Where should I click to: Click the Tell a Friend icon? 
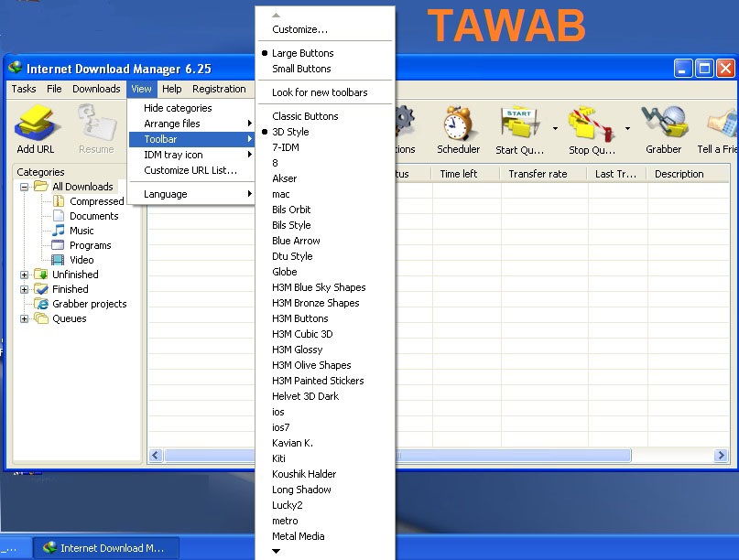click(722, 125)
